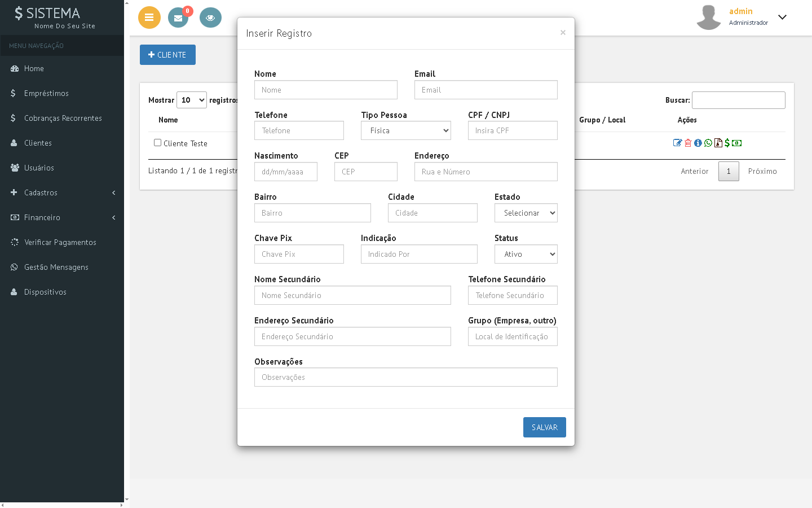Open the blue info icon in Ações
Screen dimensions: 812x508
coord(698,143)
